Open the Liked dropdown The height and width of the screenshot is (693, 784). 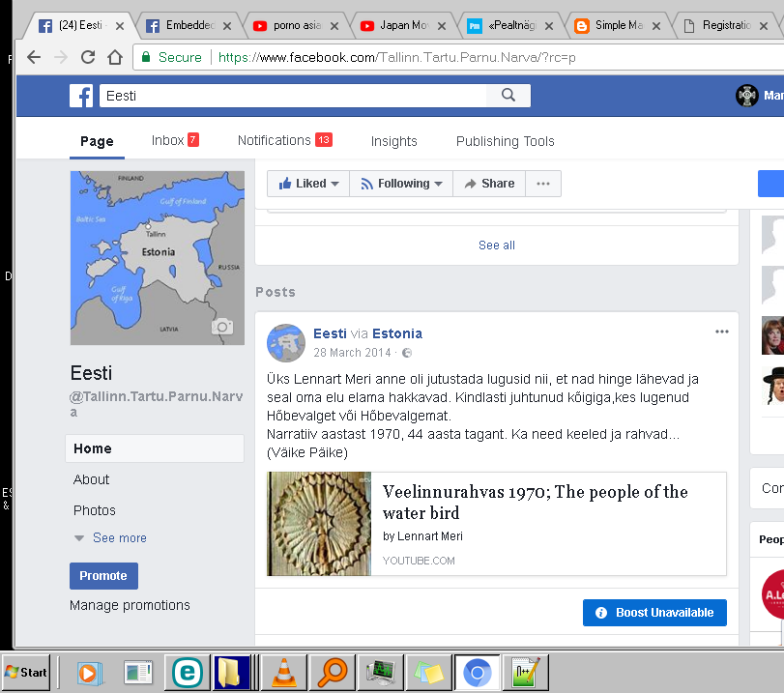pyautogui.click(x=308, y=184)
